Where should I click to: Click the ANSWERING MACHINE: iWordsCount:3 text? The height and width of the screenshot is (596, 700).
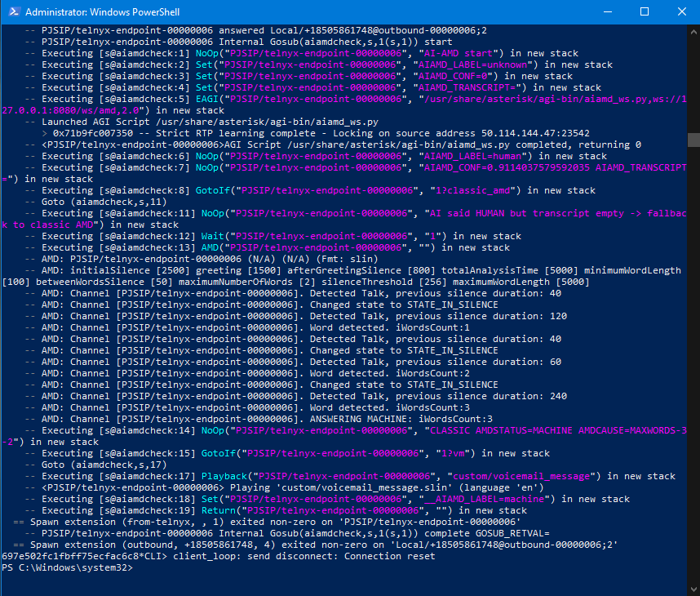[x=401, y=419]
